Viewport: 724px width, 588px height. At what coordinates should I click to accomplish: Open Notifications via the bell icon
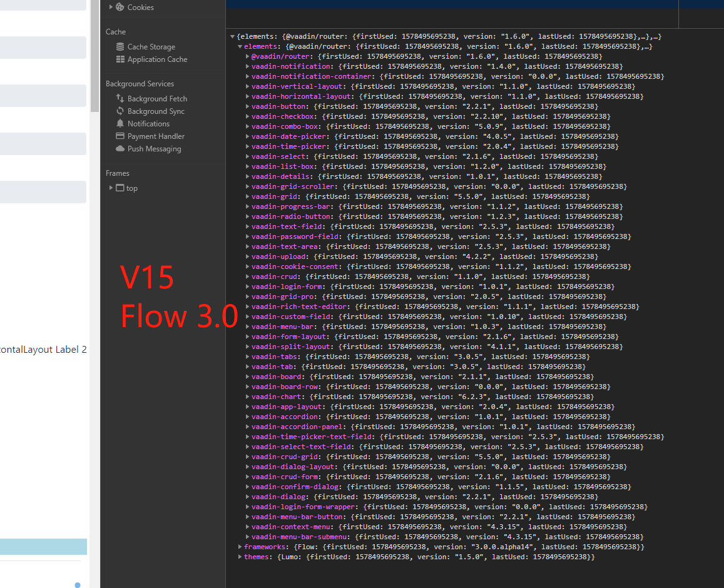click(x=121, y=123)
